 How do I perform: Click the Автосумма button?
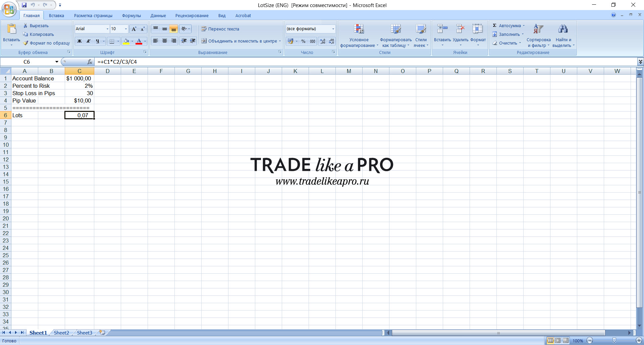[508, 25]
